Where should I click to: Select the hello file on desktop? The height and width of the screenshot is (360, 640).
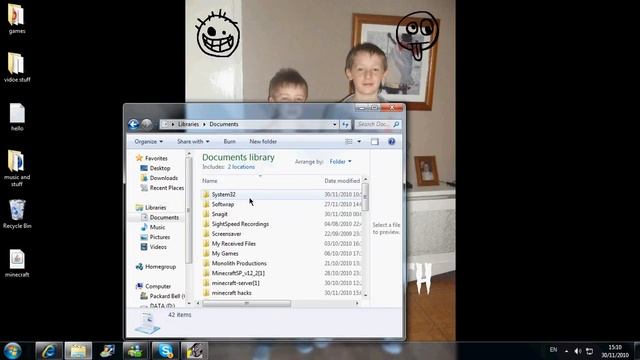pos(17,117)
